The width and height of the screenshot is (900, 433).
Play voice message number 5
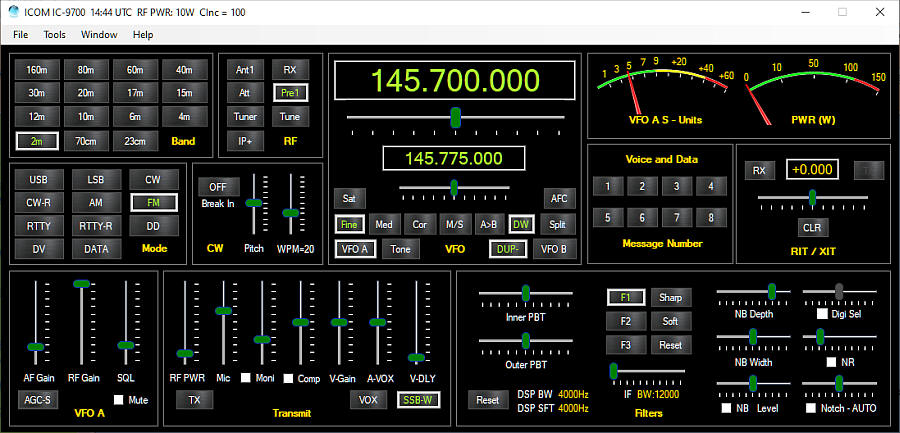pos(607,217)
